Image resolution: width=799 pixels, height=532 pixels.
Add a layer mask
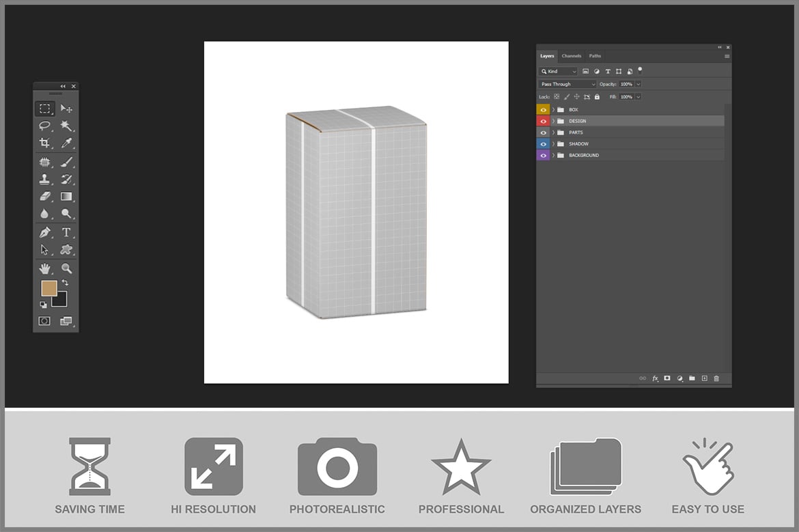point(667,378)
